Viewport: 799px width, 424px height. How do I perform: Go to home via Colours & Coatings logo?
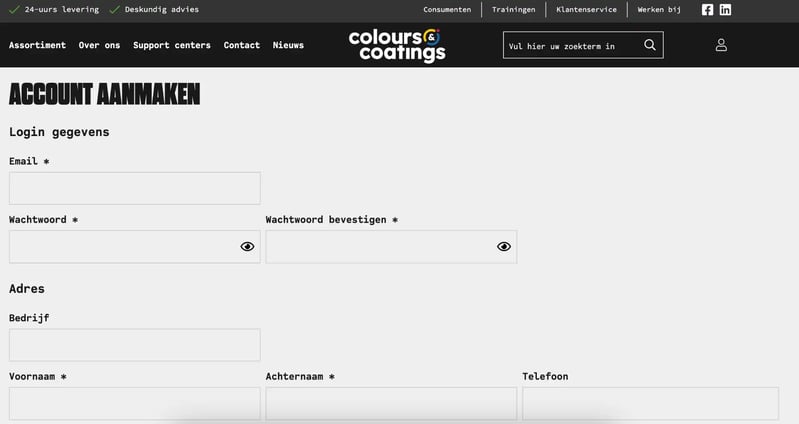[397, 45]
